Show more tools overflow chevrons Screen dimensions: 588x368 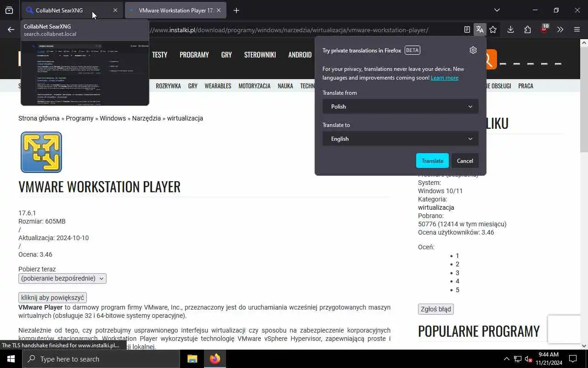click(x=560, y=29)
